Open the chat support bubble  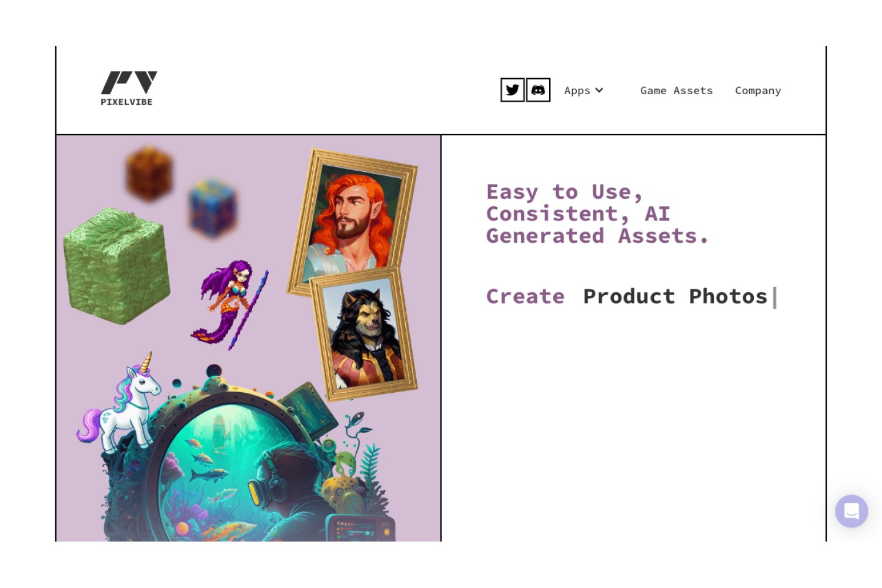point(851,511)
